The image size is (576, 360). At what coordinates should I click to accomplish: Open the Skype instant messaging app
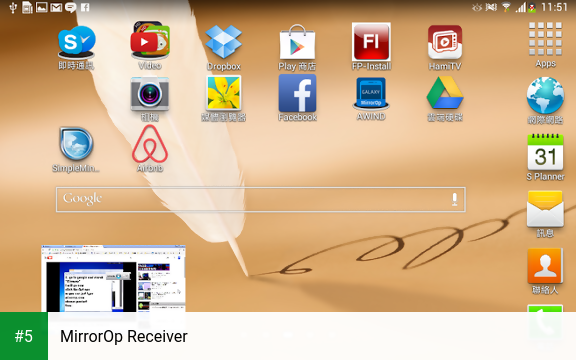76,42
